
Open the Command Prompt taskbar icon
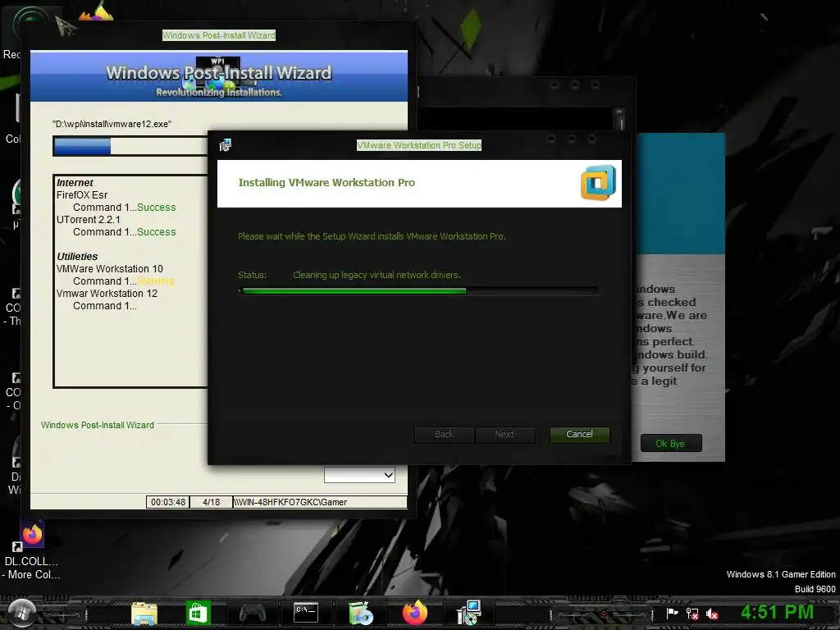pos(307,612)
